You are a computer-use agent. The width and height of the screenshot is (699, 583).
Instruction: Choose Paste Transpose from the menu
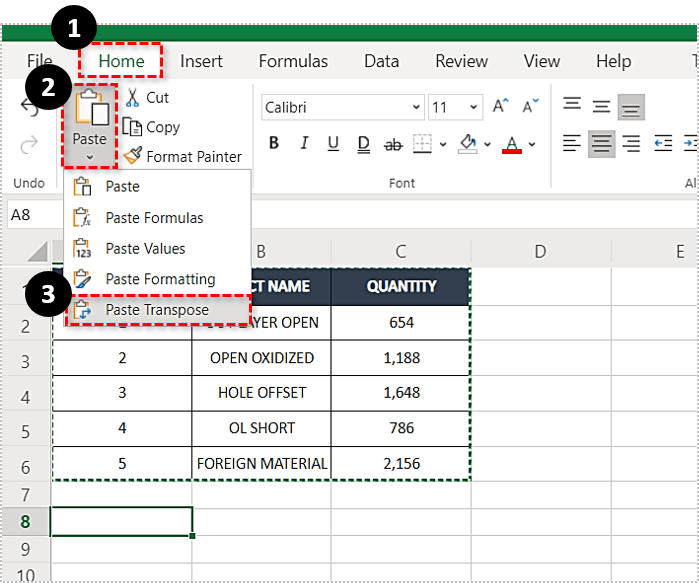click(157, 310)
